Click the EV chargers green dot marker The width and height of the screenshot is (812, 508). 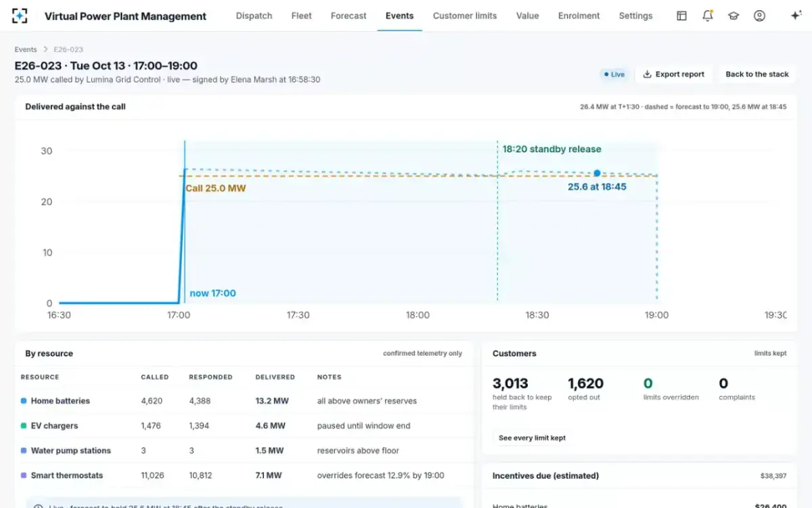pos(24,426)
